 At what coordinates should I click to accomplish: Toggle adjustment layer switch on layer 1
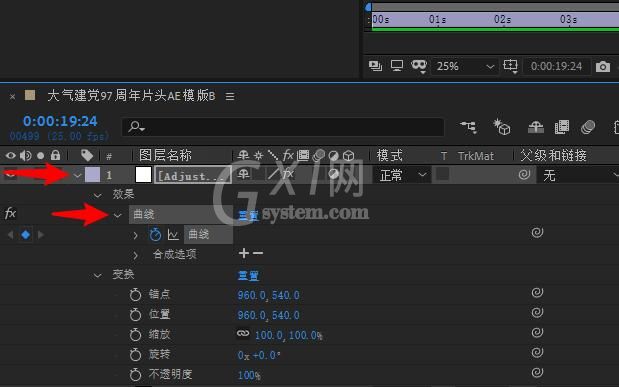(334, 174)
